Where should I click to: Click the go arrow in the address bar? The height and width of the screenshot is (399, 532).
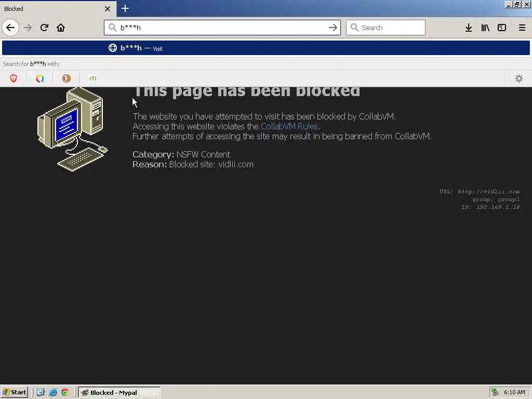coord(333,28)
